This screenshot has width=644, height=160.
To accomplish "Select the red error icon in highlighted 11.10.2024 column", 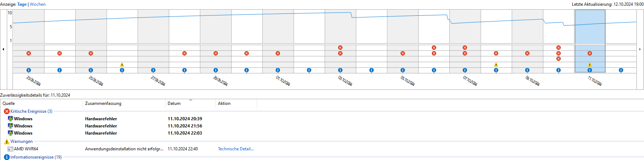I will pyautogui.click(x=590, y=53).
